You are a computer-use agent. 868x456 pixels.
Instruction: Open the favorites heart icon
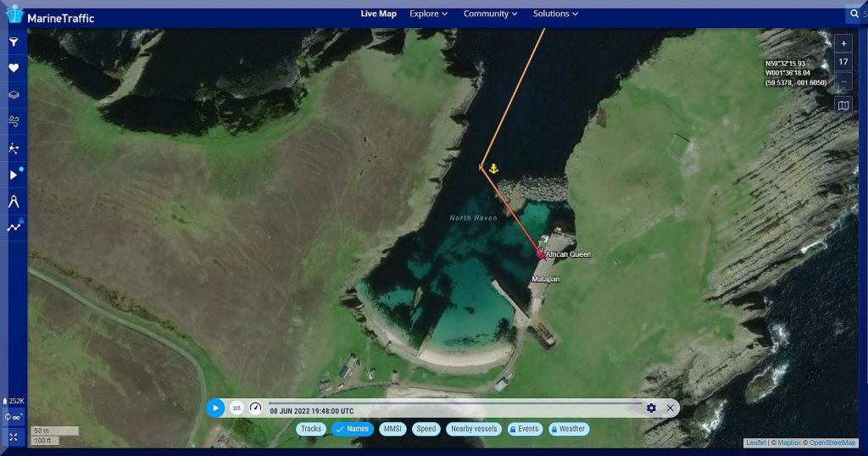(x=14, y=69)
